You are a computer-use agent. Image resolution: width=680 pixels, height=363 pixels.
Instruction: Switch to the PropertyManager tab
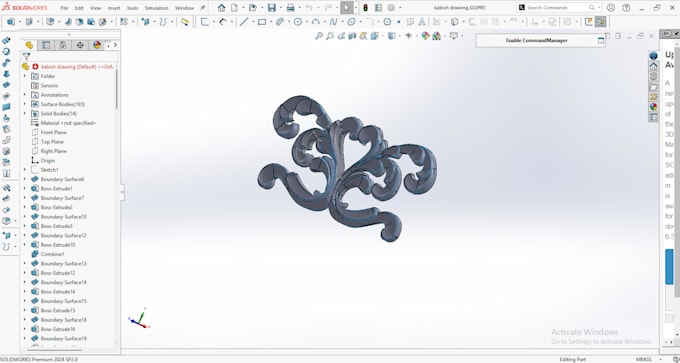pyautogui.click(x=46, y=45)
